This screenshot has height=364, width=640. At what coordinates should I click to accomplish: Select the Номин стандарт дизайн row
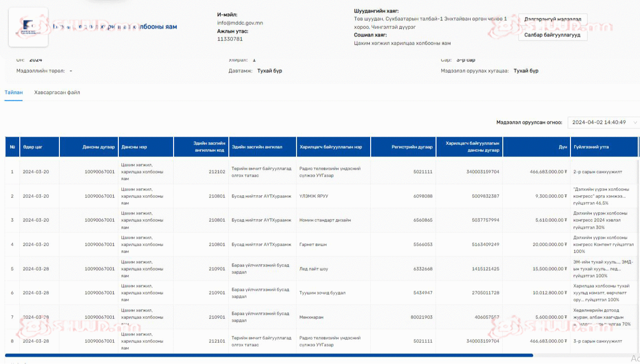[x=325, y=220]
